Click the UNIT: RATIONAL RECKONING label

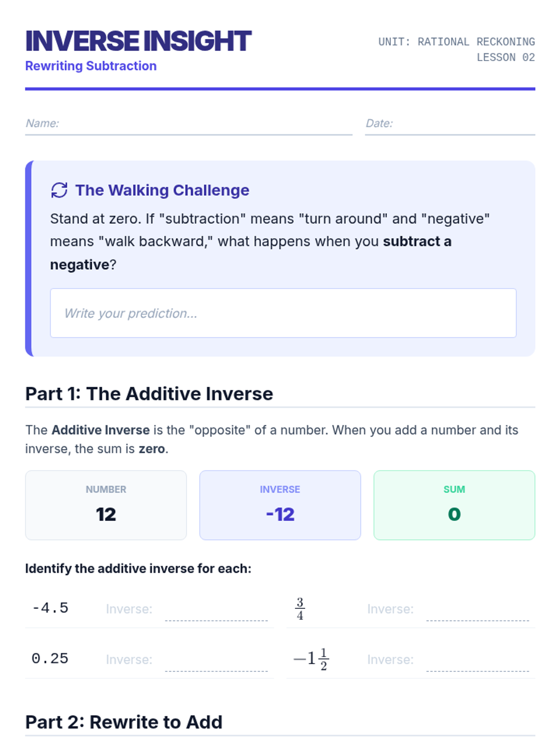pos(456,42)
